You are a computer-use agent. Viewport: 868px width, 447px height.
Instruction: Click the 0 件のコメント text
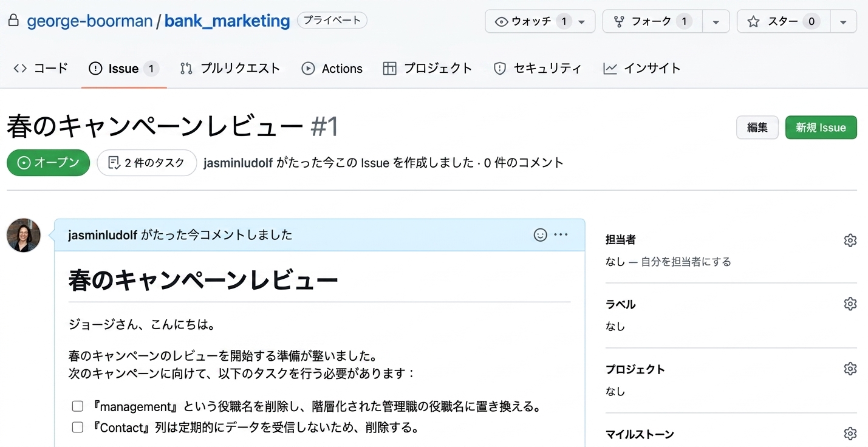tap(524, 163)
